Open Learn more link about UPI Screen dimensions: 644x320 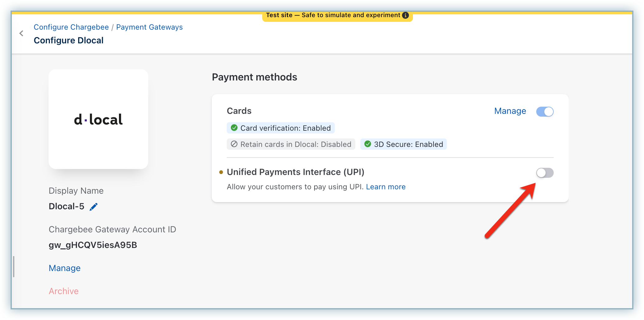click(386, 187)
